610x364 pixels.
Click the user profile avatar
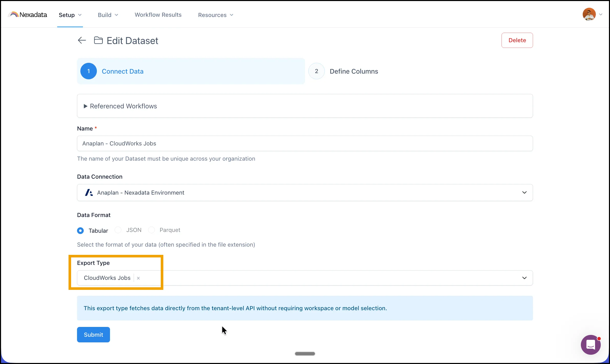(589, 14)
